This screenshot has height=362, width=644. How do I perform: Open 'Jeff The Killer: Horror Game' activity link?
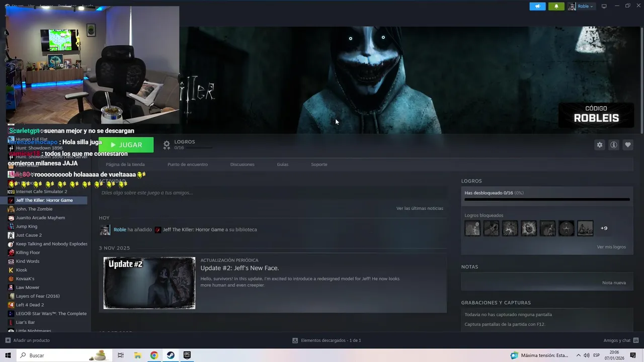tap(193, 230)
